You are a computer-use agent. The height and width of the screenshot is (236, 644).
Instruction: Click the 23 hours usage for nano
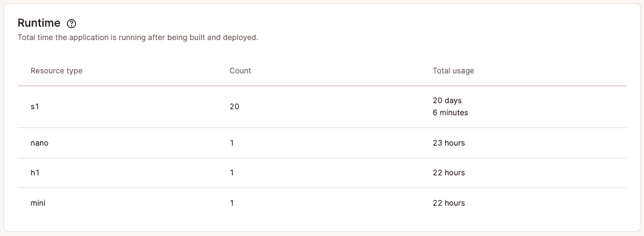[x=448, y=143]
